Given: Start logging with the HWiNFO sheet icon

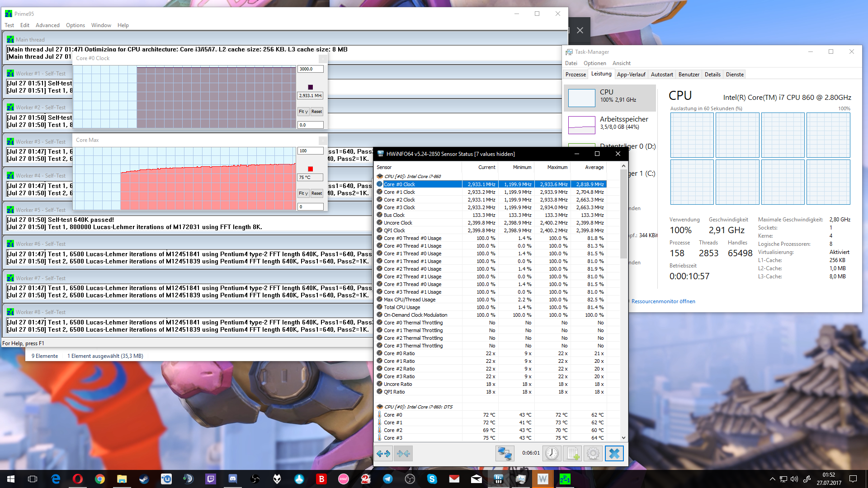Looking at the screenshot, I should [x=573, y=453].
